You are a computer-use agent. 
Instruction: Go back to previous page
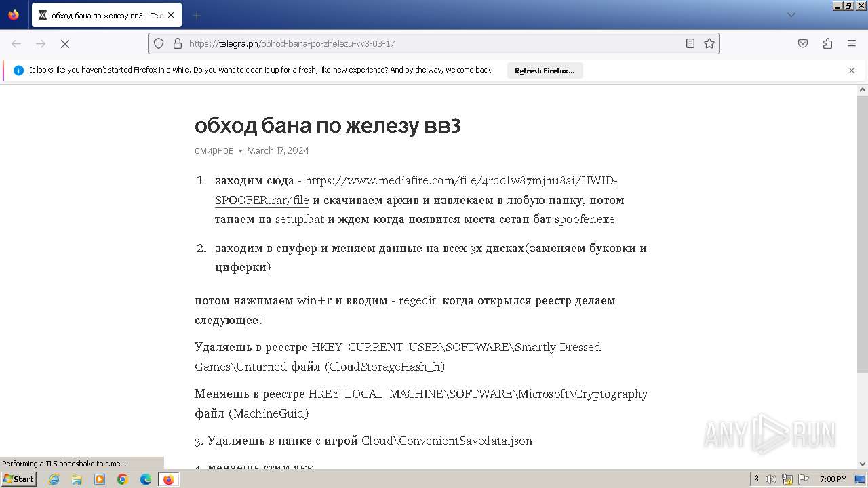(16, 43)
